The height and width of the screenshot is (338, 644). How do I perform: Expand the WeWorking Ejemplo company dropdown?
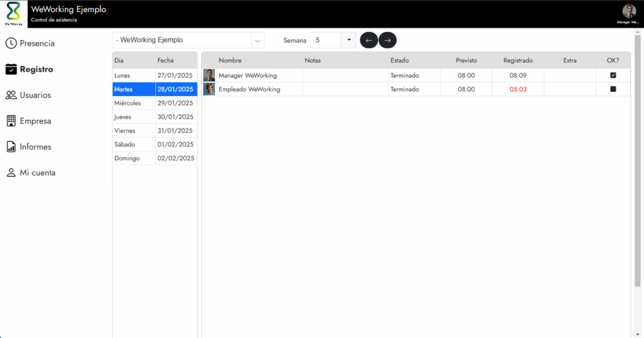(257, 40)
